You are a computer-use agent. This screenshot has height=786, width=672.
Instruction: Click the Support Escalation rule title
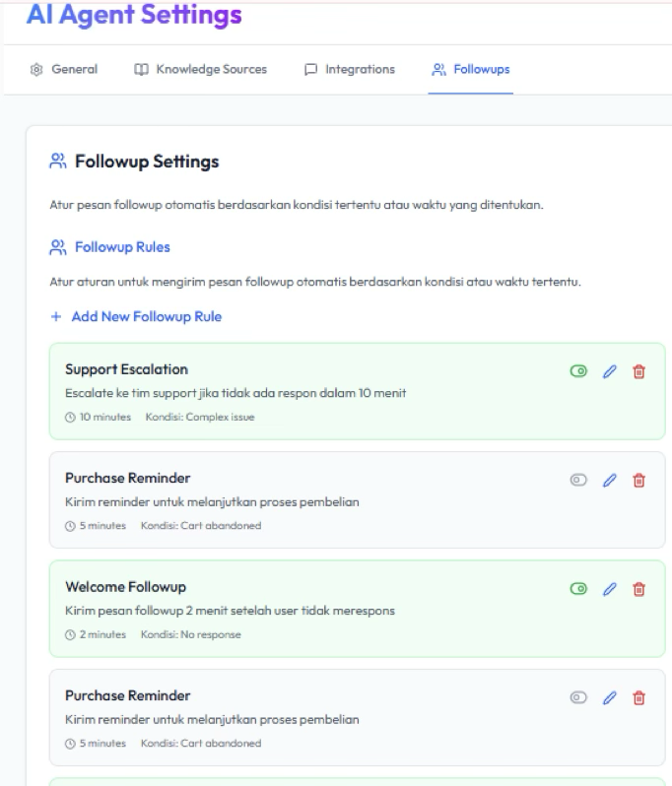coord(126,369)
